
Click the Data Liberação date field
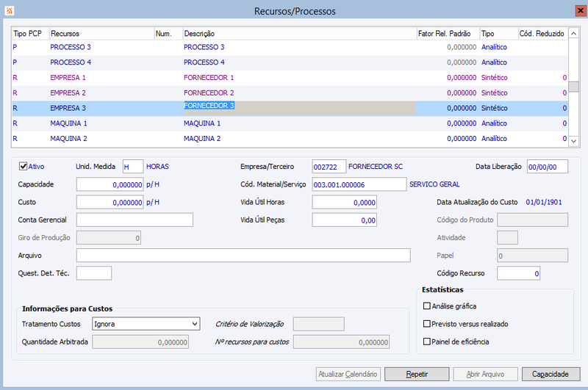(x=547, y=167)
